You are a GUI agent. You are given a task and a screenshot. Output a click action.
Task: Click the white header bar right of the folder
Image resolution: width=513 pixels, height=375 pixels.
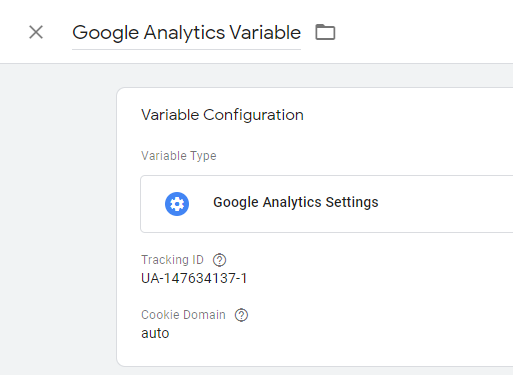423,32
